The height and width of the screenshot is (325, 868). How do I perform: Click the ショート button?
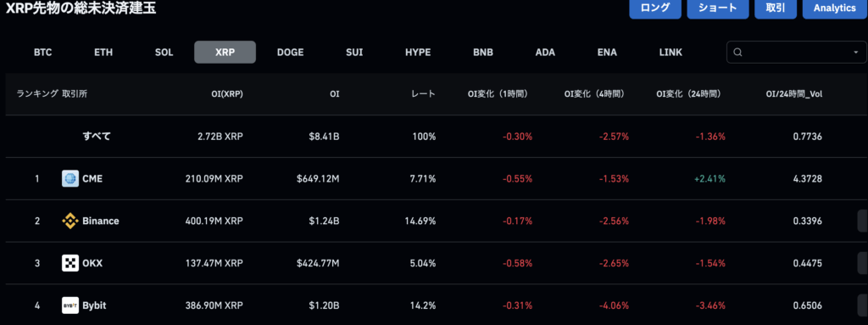(x=718, y=8)
